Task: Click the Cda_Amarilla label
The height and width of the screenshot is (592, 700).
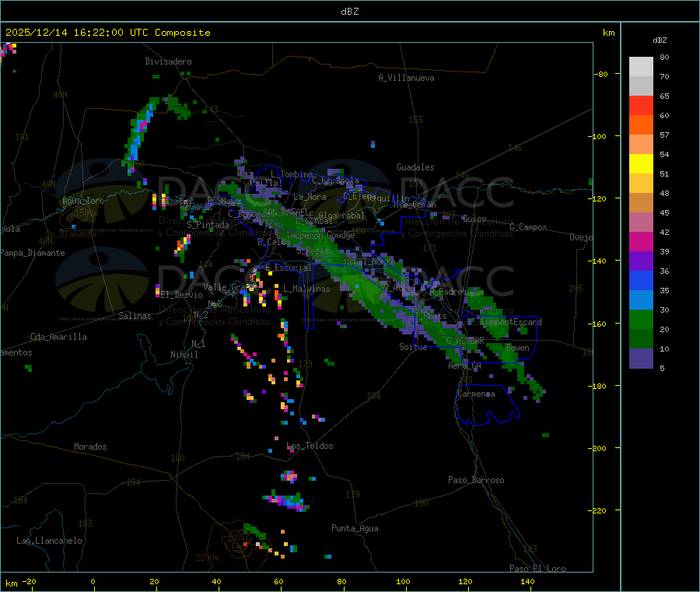Action: [x=58, y=337]
